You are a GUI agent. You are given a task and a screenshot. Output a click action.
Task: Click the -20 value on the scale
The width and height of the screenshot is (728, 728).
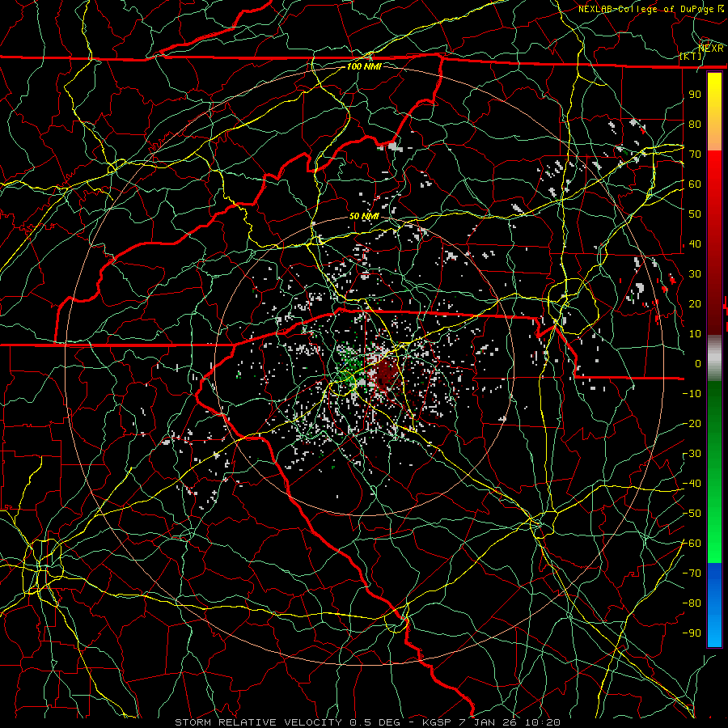click(x=692, y=423)
